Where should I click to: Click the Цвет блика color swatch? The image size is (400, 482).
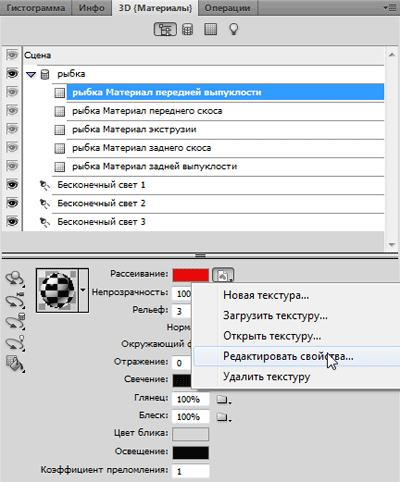191,434
